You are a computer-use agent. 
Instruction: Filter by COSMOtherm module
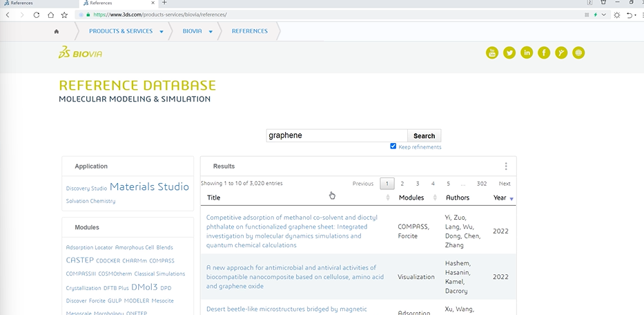[x=115, y=274]
